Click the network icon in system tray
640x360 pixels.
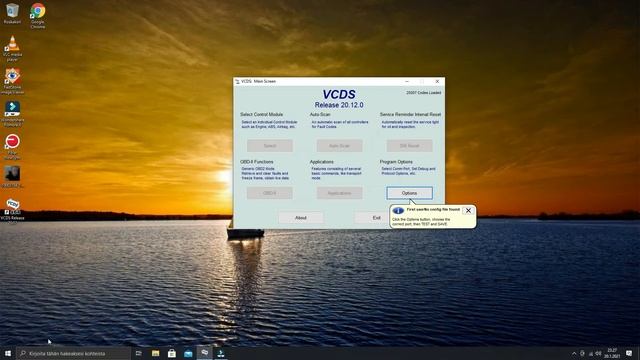[590, 353]
